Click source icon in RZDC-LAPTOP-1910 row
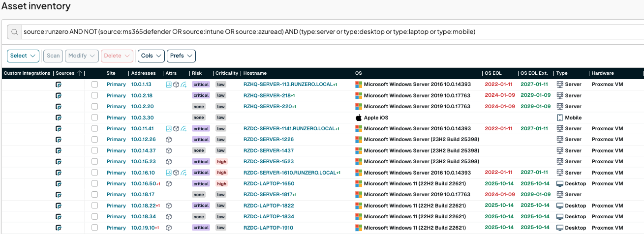644x234 pixels. tap(59, 228)
